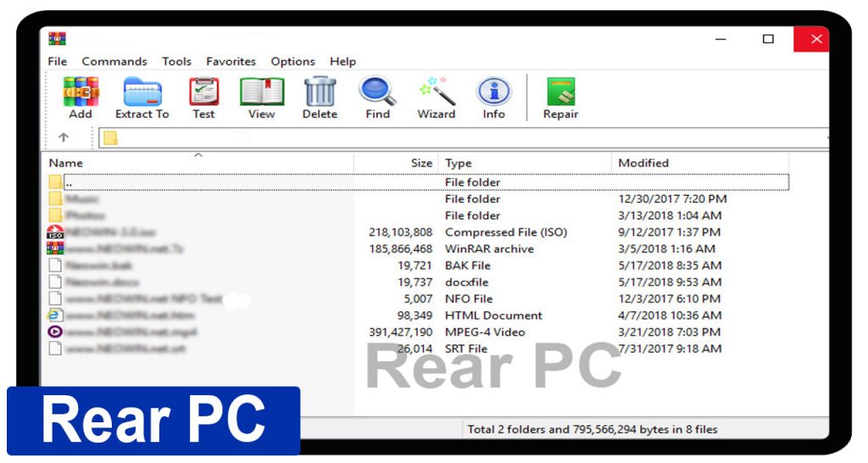Screen dimensions: 868x463
Task: Open the Help menu
Action: (342, 61)
